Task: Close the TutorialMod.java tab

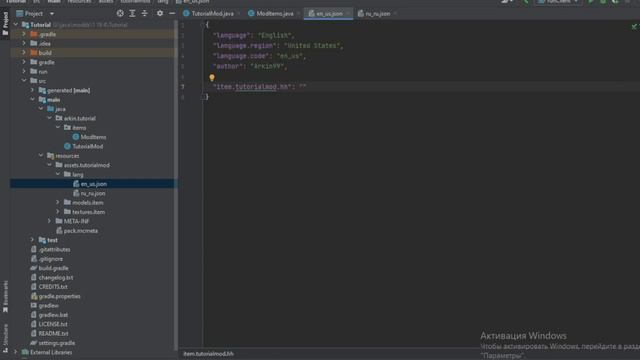Action: (238, 14)
